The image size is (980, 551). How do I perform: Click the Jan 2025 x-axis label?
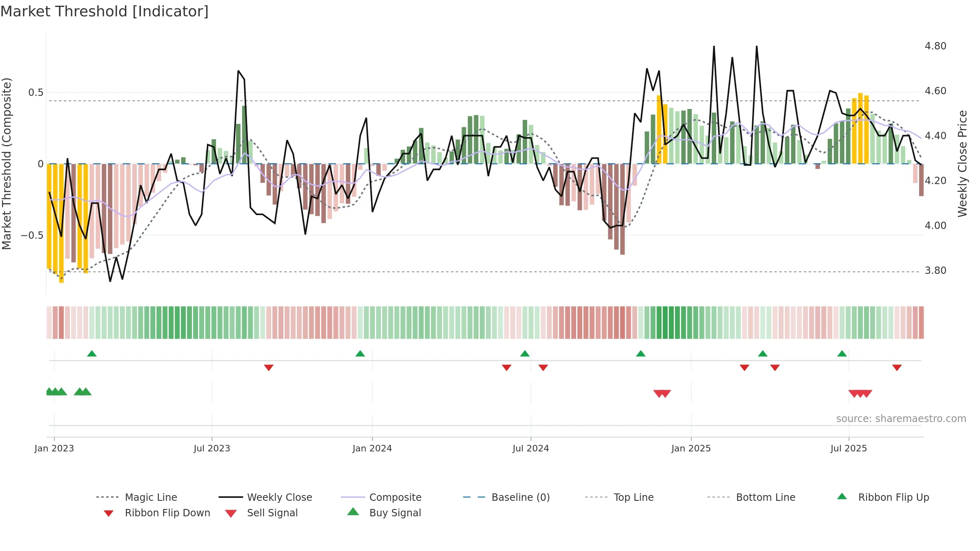point(691,448)
